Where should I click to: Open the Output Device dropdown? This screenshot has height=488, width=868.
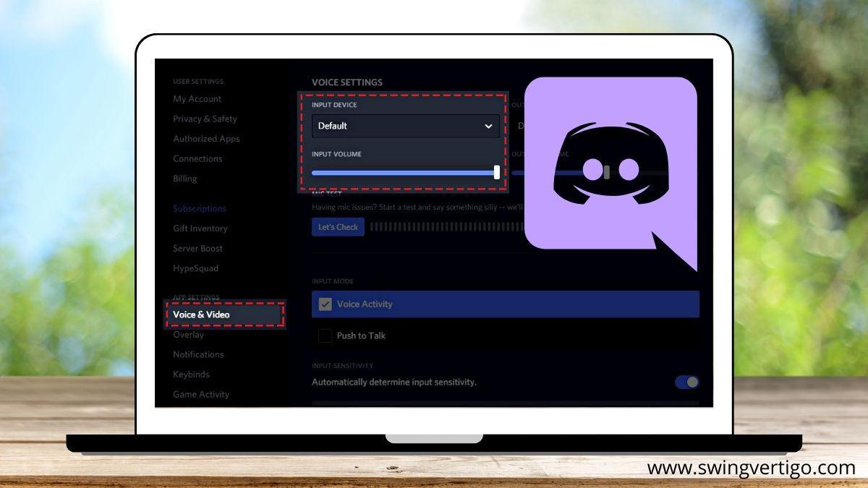click(519, 126)
